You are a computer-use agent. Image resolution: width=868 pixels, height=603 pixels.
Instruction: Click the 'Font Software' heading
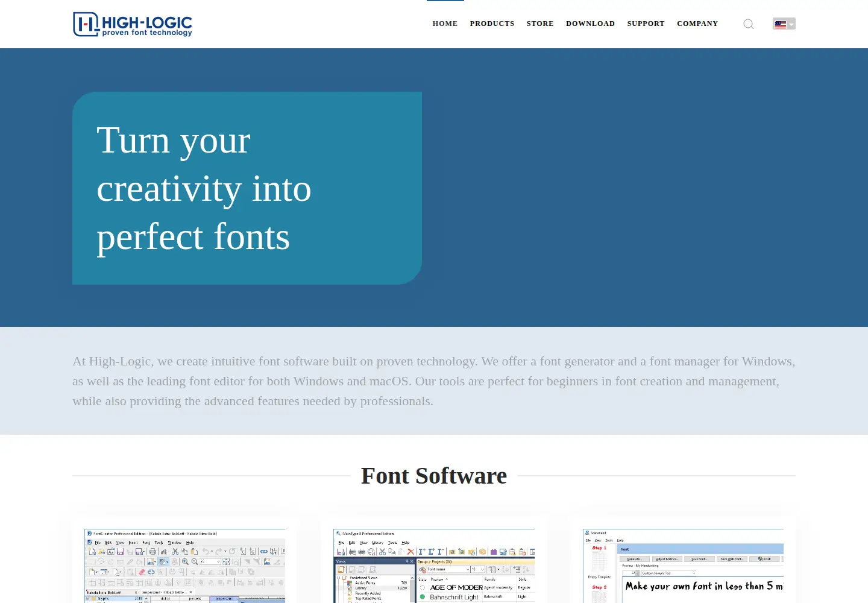click(434, 476)
